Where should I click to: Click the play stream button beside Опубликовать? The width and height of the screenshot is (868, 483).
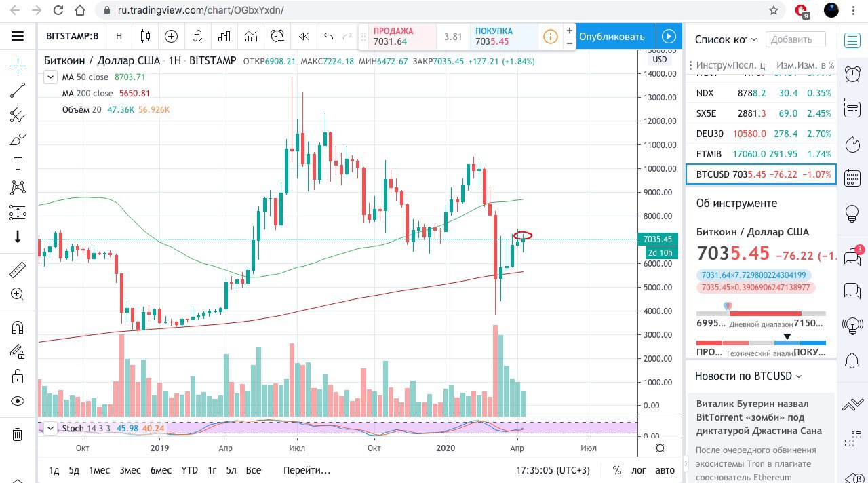coord(669,36)
